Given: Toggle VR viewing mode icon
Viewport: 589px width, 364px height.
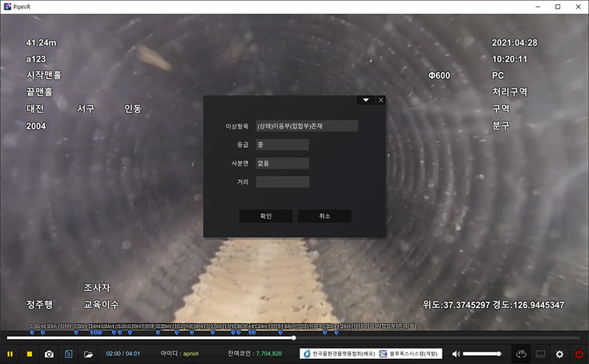Looking at the screenshot, I should pyautogui.click(x=521, y=354).
